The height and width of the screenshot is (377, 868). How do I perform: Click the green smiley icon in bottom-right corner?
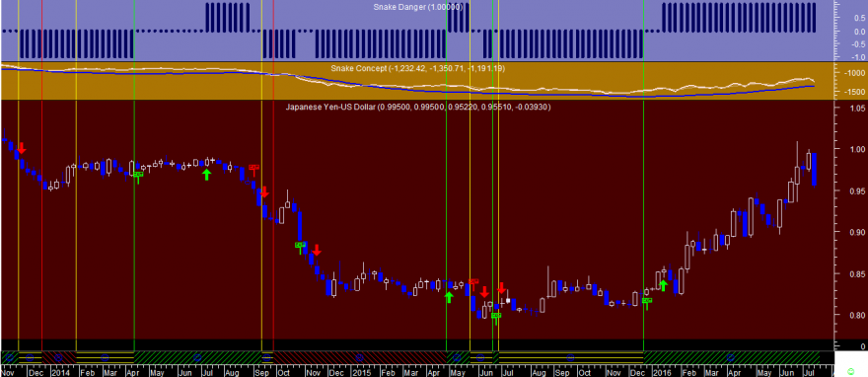coord(850,370)
